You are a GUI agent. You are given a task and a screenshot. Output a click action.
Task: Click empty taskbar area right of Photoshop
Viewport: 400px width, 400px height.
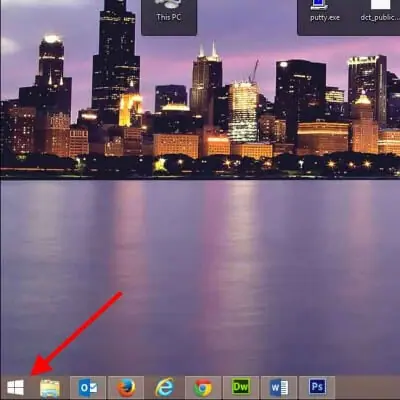tap(367, 388)
